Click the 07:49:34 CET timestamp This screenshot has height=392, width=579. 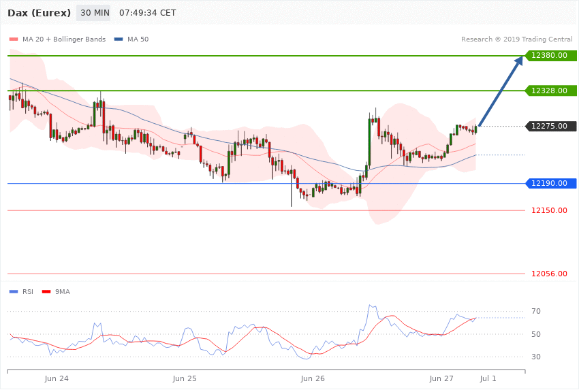pos(147,13)
